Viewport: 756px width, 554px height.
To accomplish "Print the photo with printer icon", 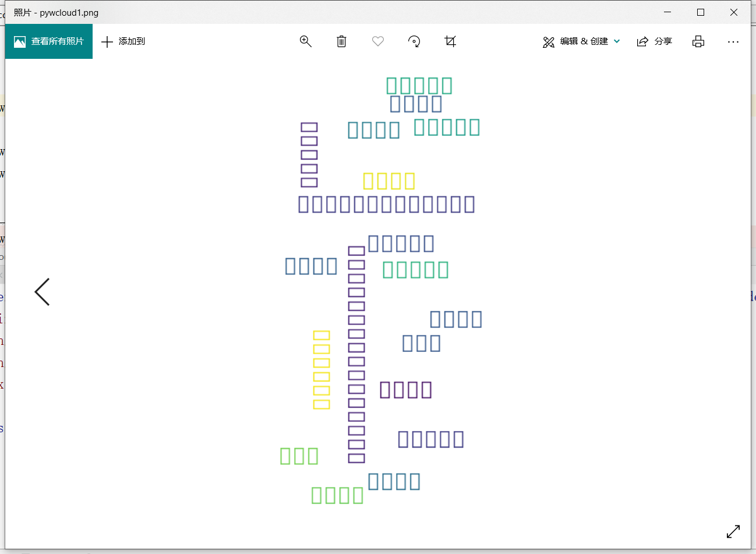I will pos(698,41).
